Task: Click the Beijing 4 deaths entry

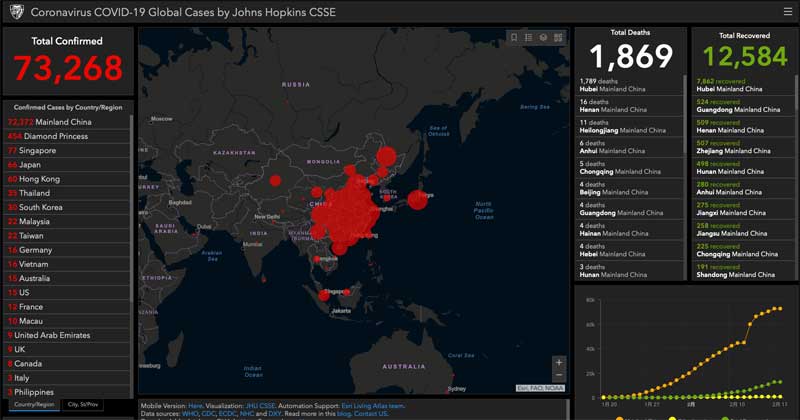Action: 629,188
